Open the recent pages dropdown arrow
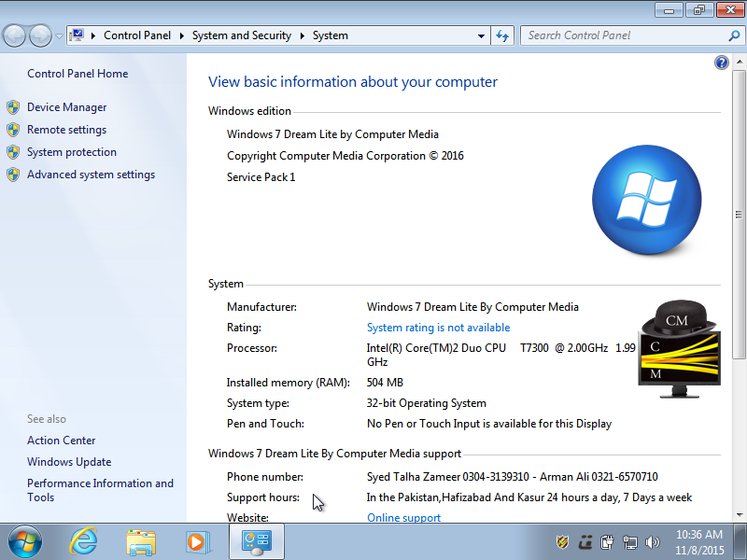 (x=59, y=36)
